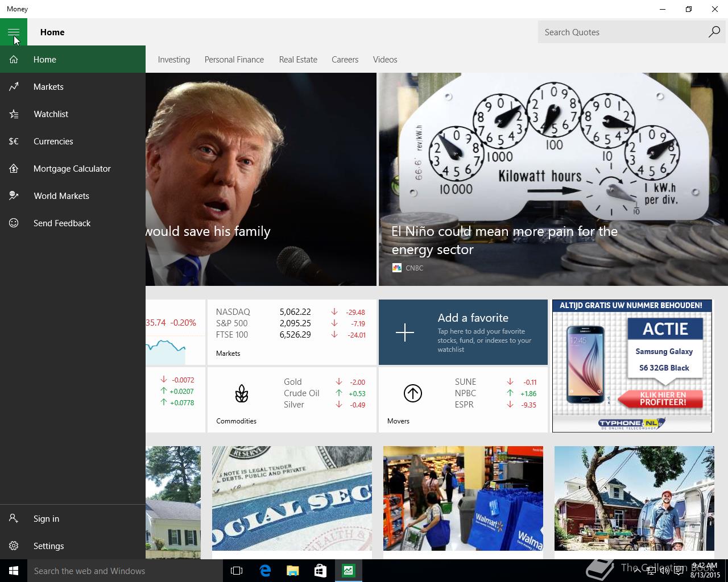Click the Commodities wheat icon
This screenshot has width=728, height=582.
tap(242, 393)
